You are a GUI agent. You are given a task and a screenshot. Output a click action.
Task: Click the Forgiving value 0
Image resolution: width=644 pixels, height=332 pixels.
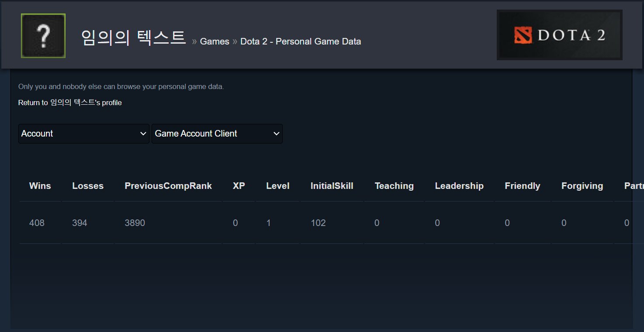click(564, 223)
